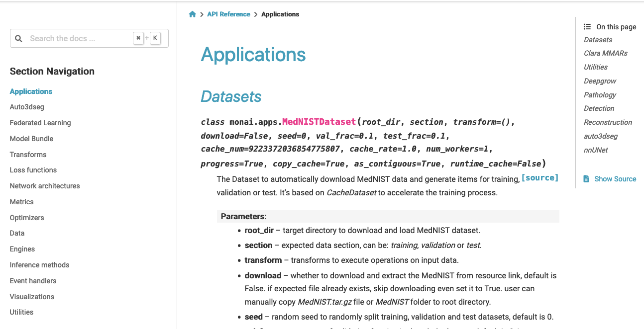Click the MedNISTDataset class name link

[x=318, y=121]
